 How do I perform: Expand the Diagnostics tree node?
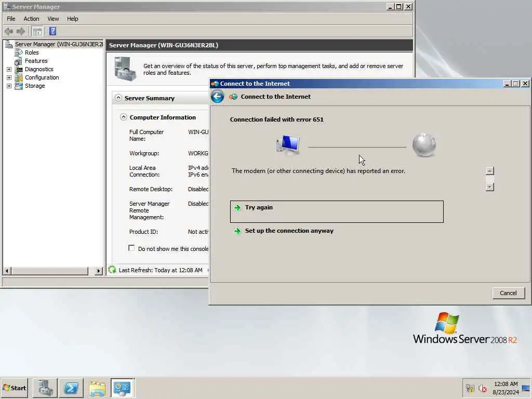[x=9, y=69]
